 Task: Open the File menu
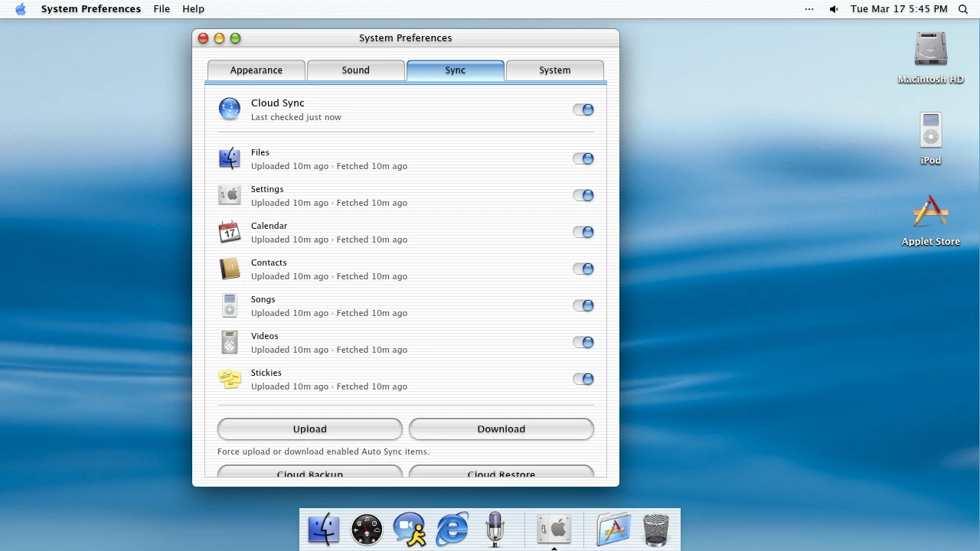162,9
